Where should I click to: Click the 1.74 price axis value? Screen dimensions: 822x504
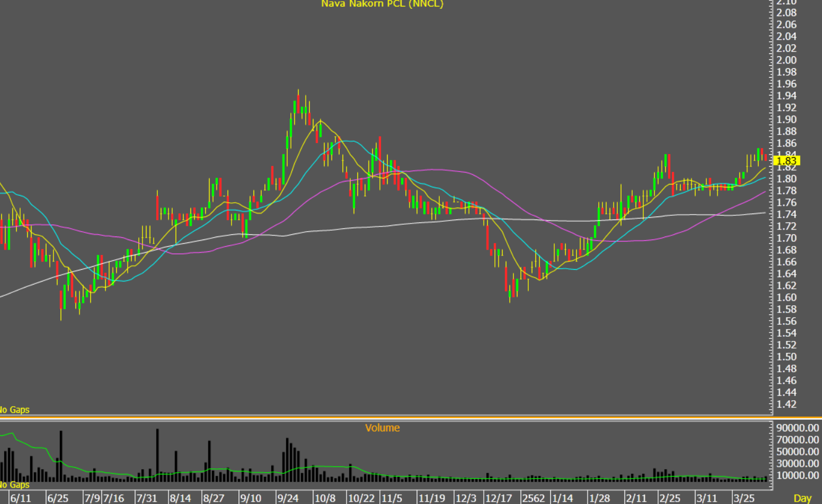(x=786, y=214)
